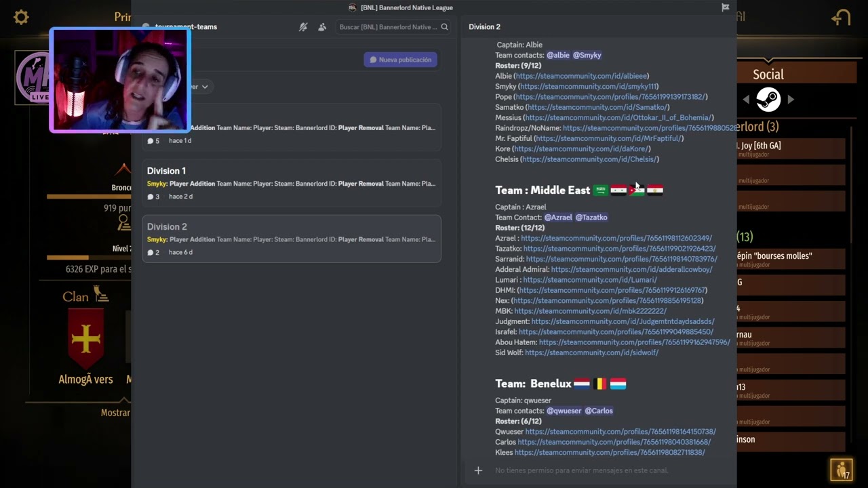The image size is (868, 488).
Task: Open game settings gear icon
Action: tap(21, 18)
